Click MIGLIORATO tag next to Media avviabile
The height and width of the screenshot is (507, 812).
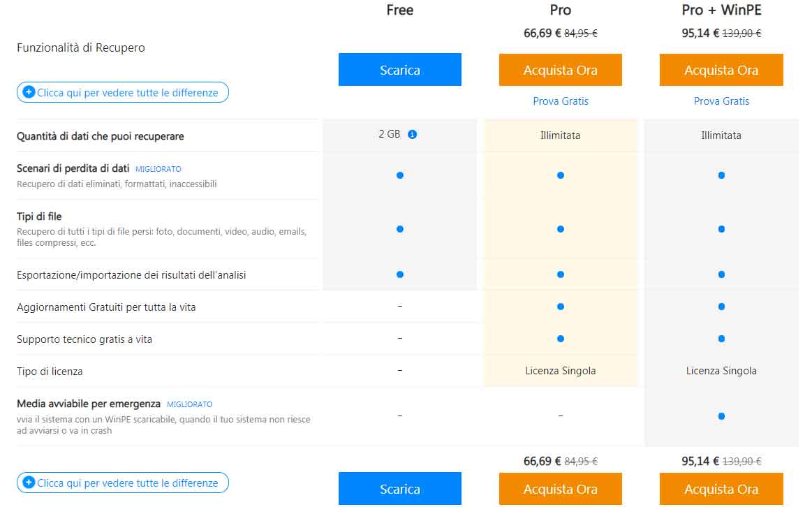190,404
